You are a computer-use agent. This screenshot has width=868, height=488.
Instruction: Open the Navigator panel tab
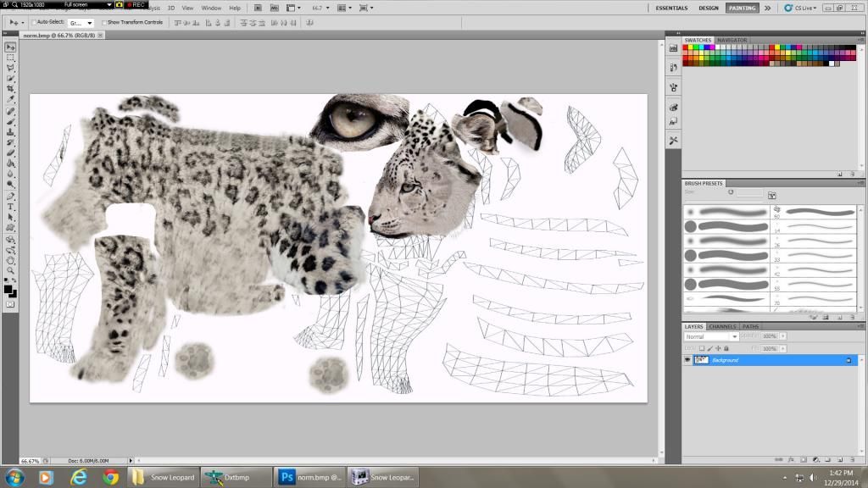tap(732, 40)
